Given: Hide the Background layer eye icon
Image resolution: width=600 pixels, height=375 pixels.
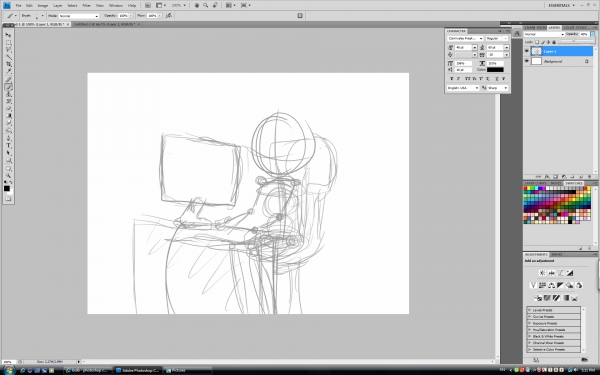Looking at the screenshot, I should click(x=527, y=61).
